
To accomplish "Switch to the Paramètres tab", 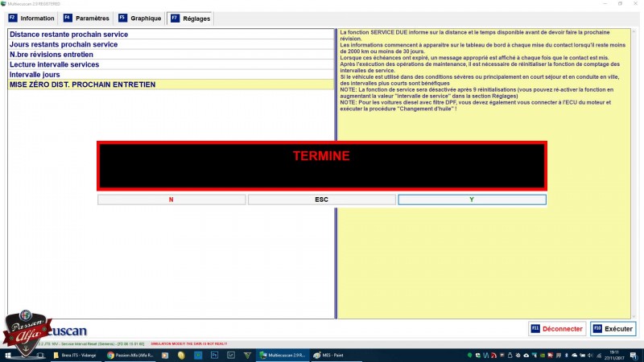I will coord(86,18).
